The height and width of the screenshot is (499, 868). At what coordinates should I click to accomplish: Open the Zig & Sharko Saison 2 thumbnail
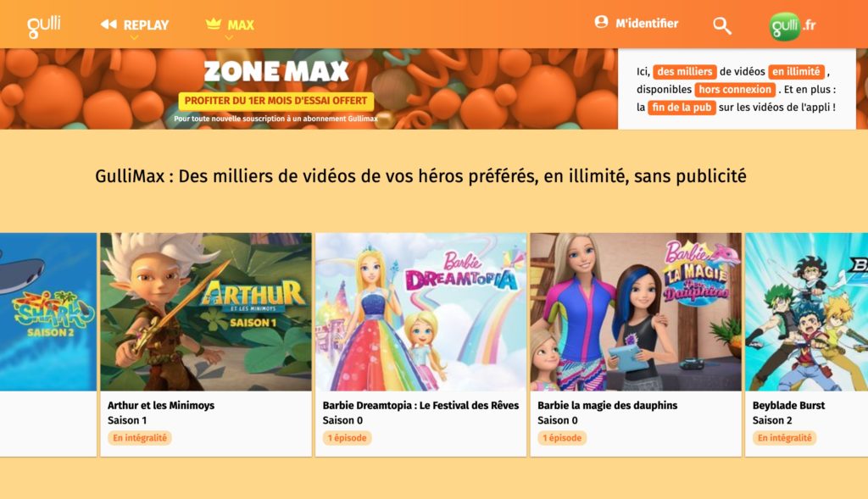click(x=48, y=312)
